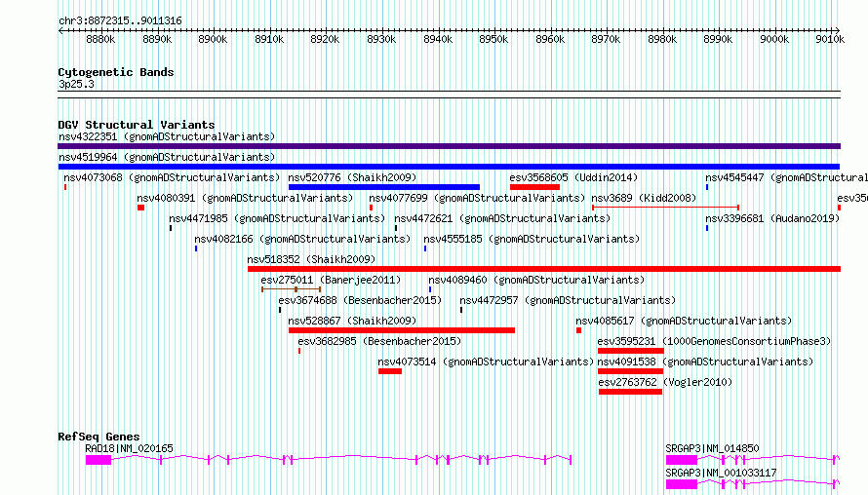The width and height of the screenshot is (868, 495).
Task: Click the nsv4077699 variant label
Action: [477, 198]
